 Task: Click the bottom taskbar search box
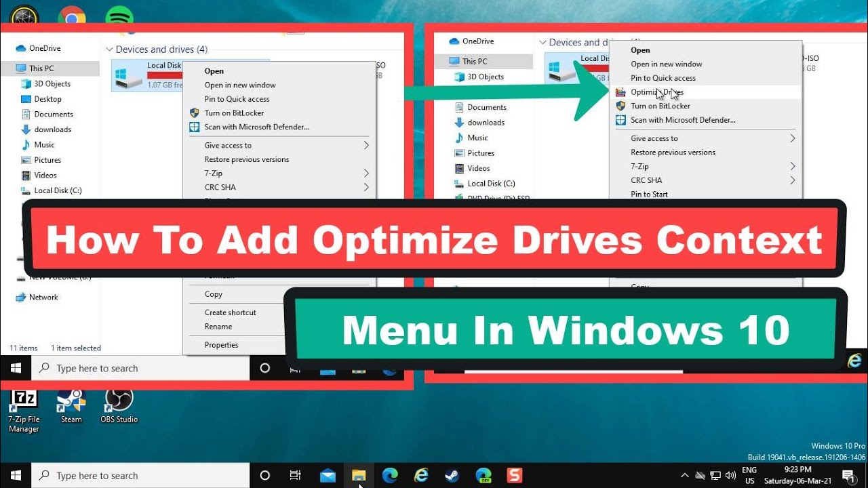click(141, 475)
